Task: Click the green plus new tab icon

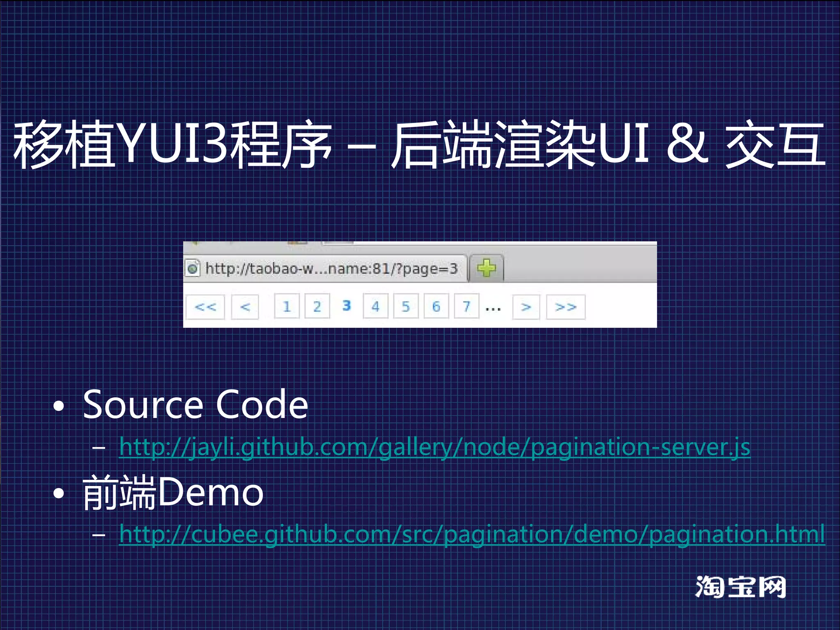Action: tap(486, 268)
